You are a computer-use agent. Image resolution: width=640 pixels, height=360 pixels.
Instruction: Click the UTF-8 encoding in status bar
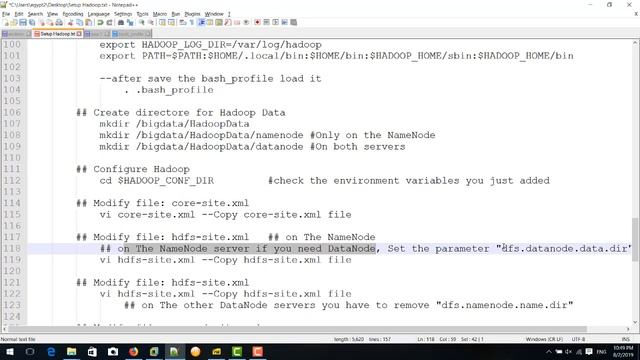click(x=578, y=339)
